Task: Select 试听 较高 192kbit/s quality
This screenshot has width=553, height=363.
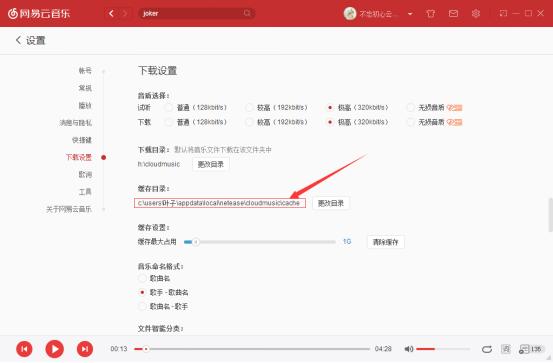Action: [x=249, y=107]
